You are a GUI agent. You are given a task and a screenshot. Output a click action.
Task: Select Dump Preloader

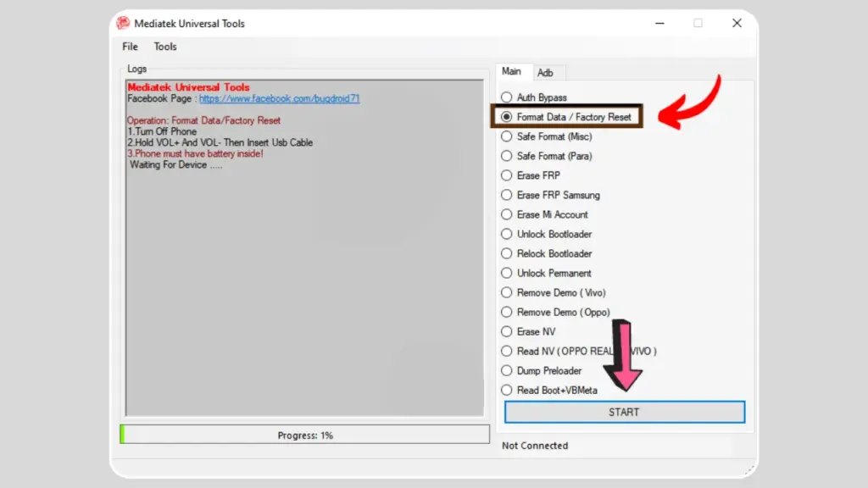click(507, 371)
